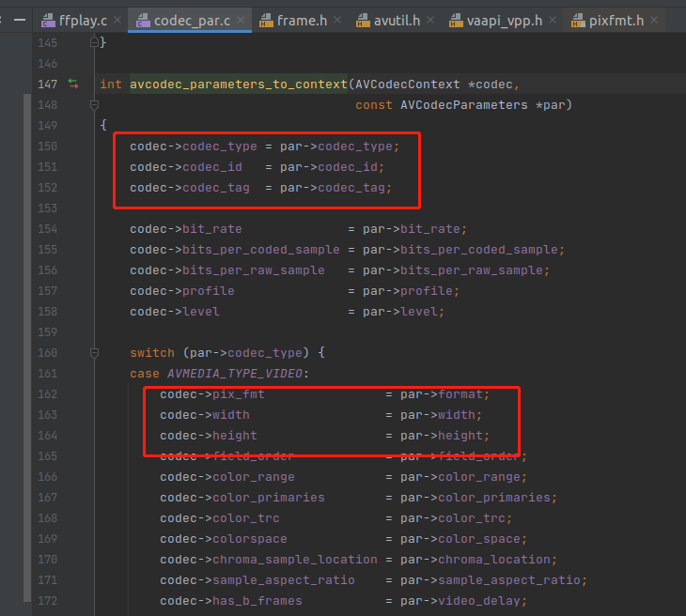The width and height of the screenshot is (686, 616).
Task: Click the int return type keyword
Action: tap(111, 84)
